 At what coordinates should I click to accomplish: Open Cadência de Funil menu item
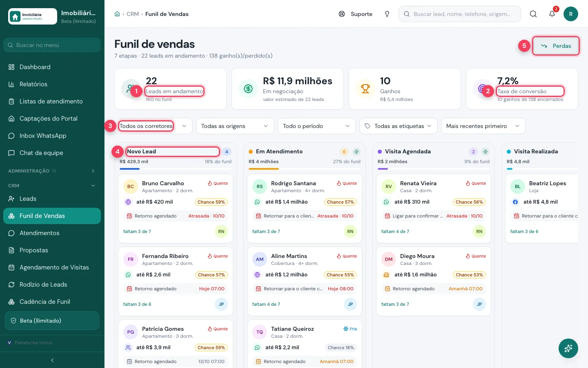[52, 302]
